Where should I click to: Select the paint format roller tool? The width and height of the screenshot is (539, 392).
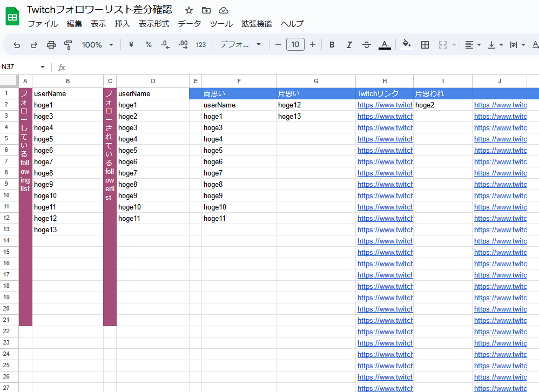pyautogui.click(x=68, y=45)
